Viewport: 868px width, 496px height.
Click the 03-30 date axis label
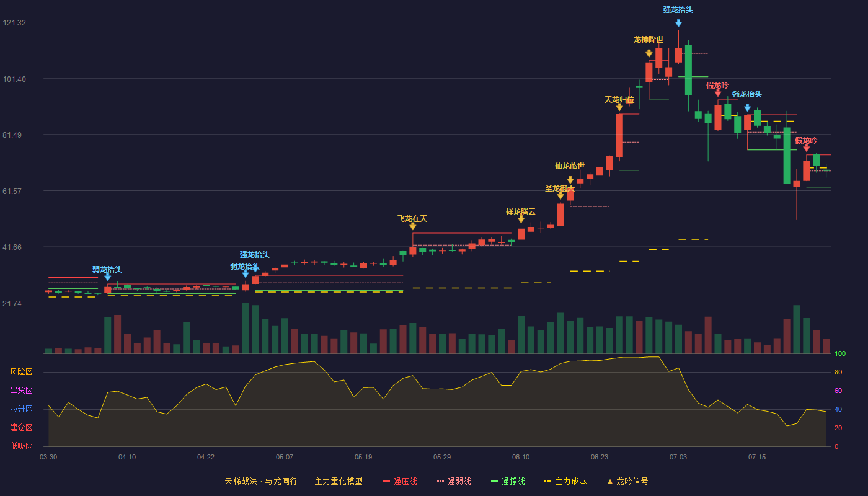tap(48, 457)
